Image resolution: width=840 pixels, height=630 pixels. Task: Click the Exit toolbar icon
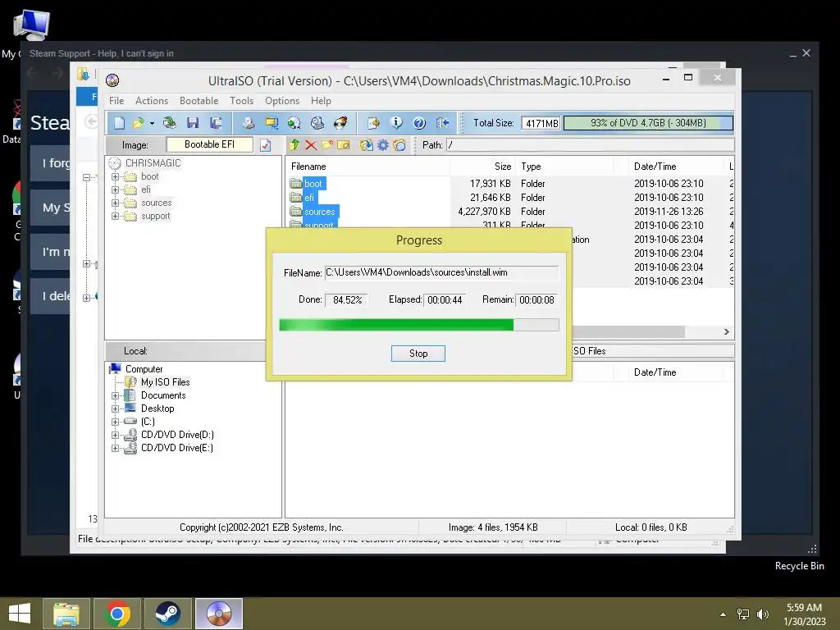coord(442,123)
